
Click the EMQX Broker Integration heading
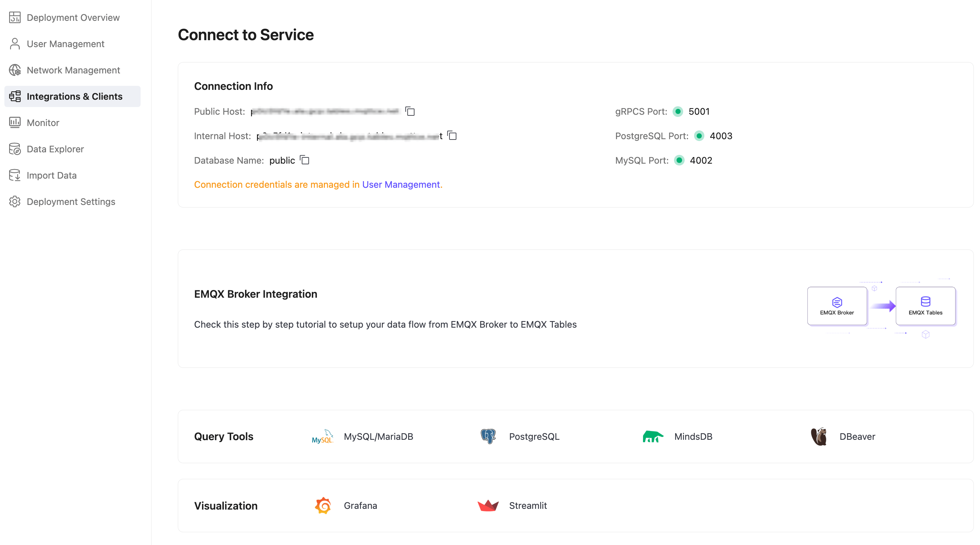click(x=255, y=294)
